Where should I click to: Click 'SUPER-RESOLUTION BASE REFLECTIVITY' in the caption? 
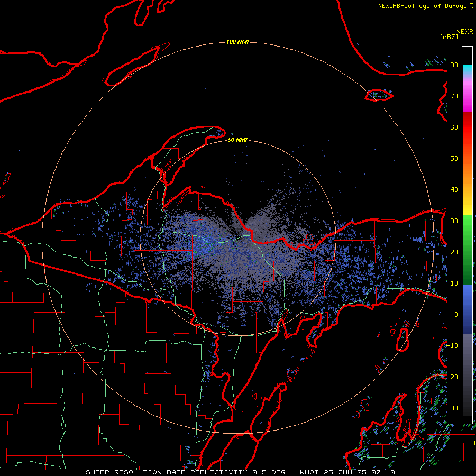point(167,472)
